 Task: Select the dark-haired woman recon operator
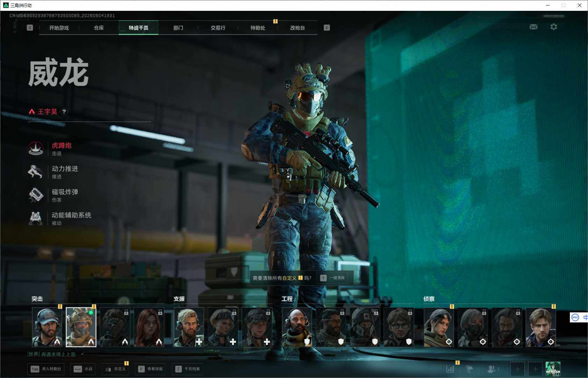tap(439, 327)
